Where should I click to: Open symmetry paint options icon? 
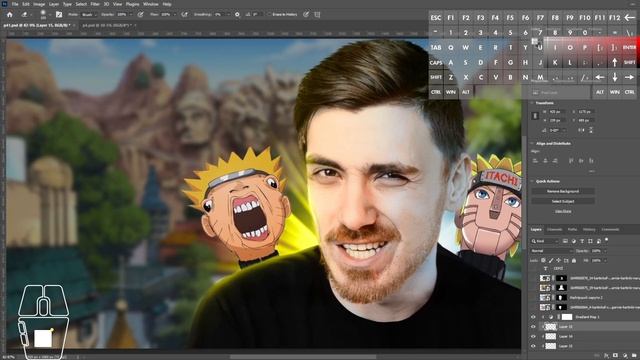[x=317, y=14]
